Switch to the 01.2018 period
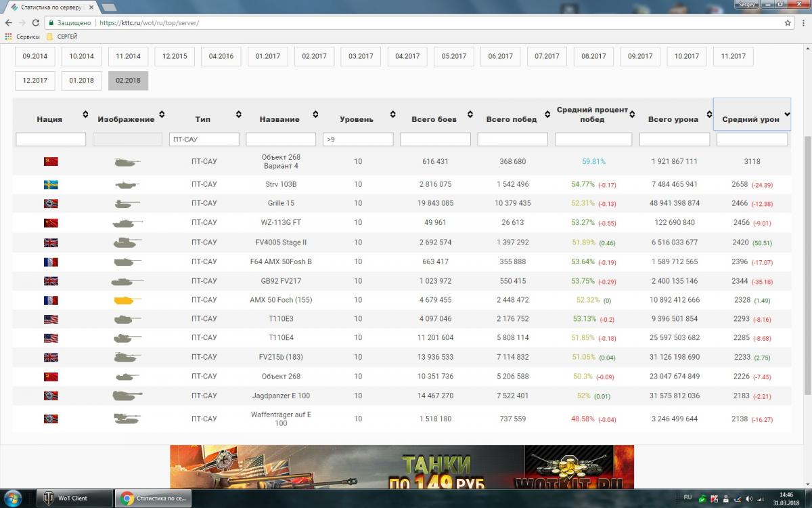This screenshot has height=508, width=812. [x=81, y=81]
